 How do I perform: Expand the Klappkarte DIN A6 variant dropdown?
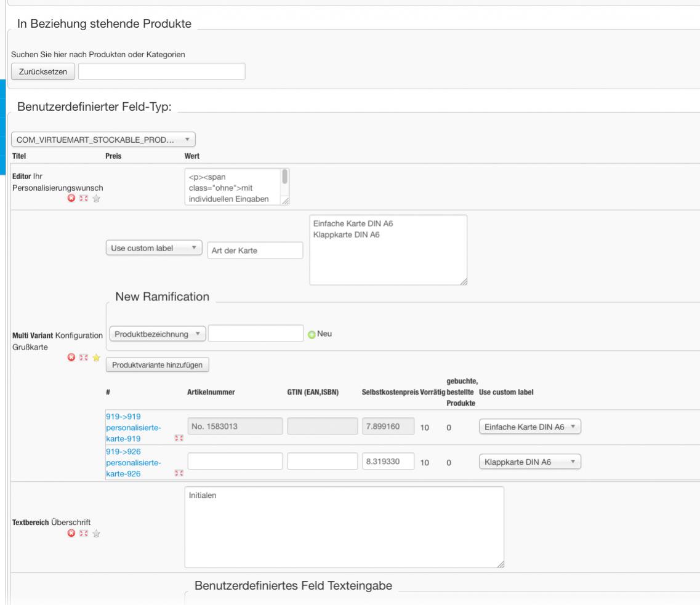click(529, 462)
